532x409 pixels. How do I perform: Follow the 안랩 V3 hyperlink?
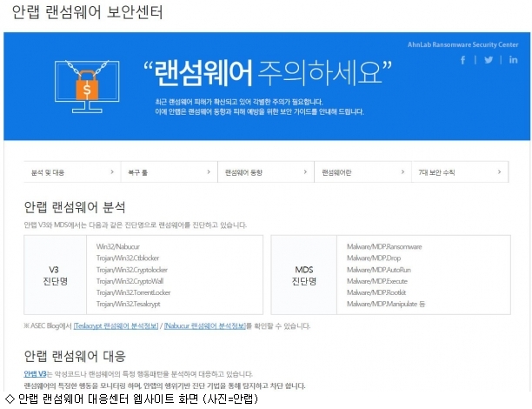35,374
